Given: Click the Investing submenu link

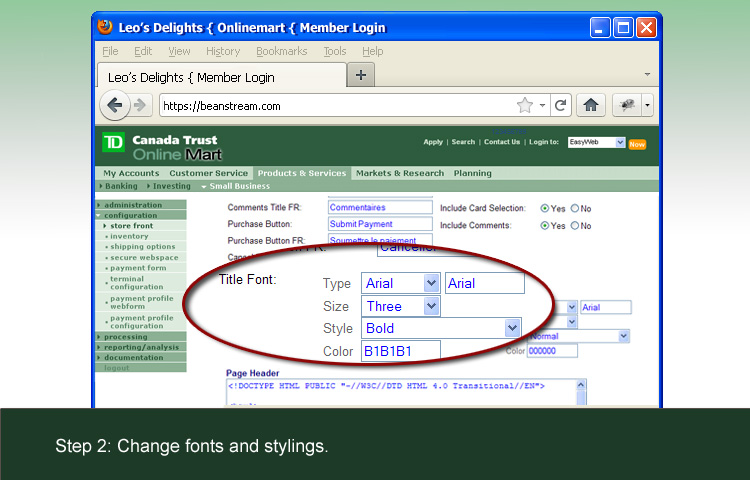Looking at the screenshot, I should pyautogui.click(x=171, y=186).
